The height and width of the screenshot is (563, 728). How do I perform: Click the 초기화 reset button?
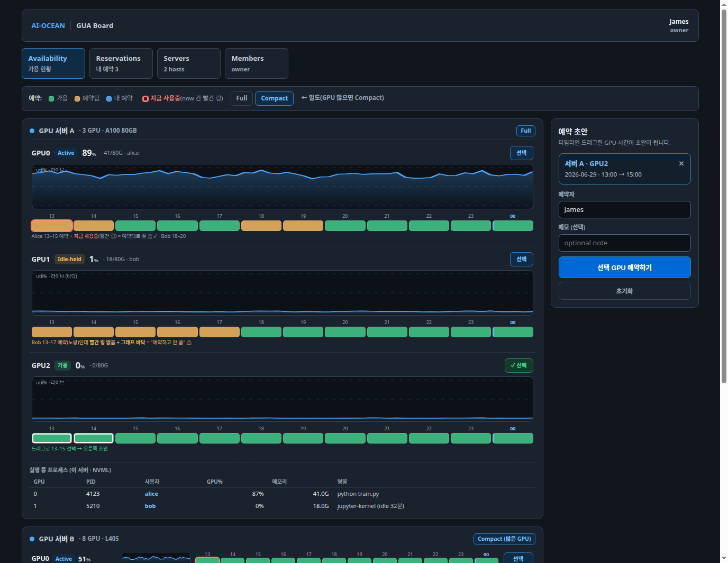coord(625,291)
